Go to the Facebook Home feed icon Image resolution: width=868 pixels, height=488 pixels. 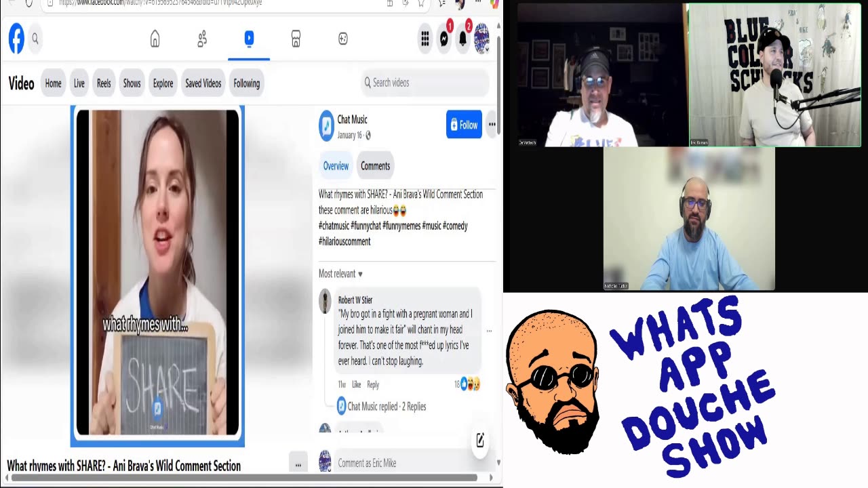[x=155, y=39]
